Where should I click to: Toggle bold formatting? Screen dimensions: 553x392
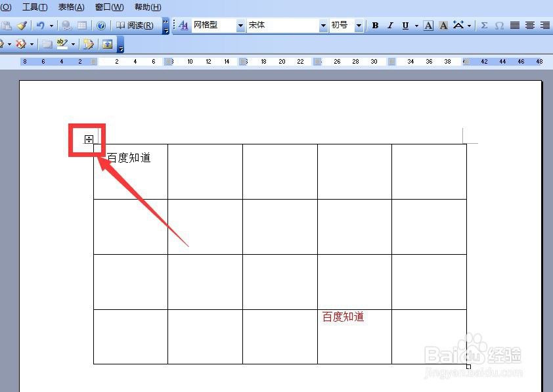point(375,26)
